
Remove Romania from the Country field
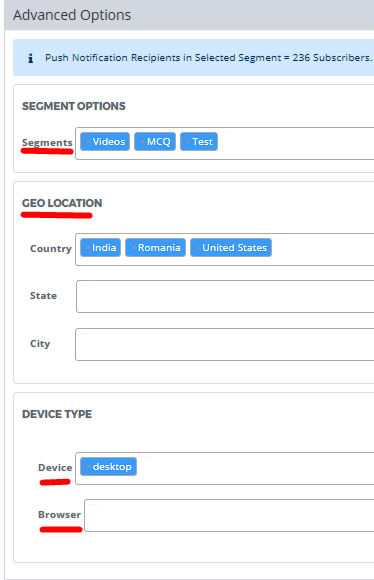point(133,248)
